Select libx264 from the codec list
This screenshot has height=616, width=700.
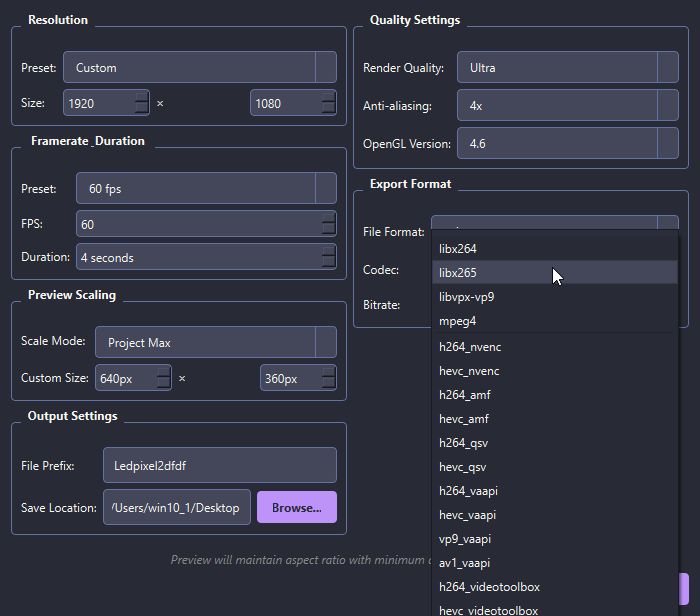(x=555, y=249)
